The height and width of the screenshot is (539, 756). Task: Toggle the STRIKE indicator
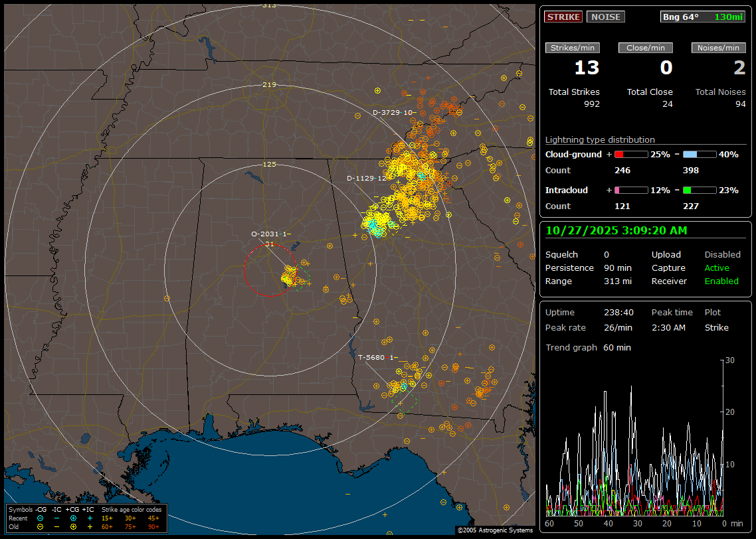[563, 17]
